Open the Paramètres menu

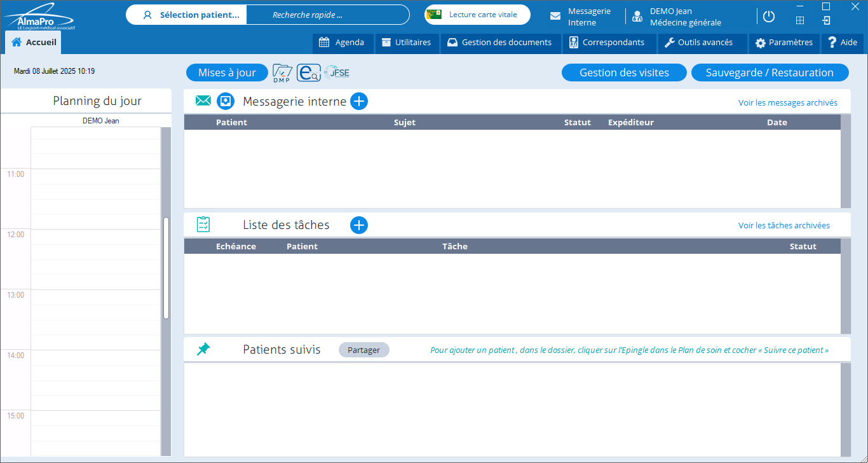coord(783,43)
